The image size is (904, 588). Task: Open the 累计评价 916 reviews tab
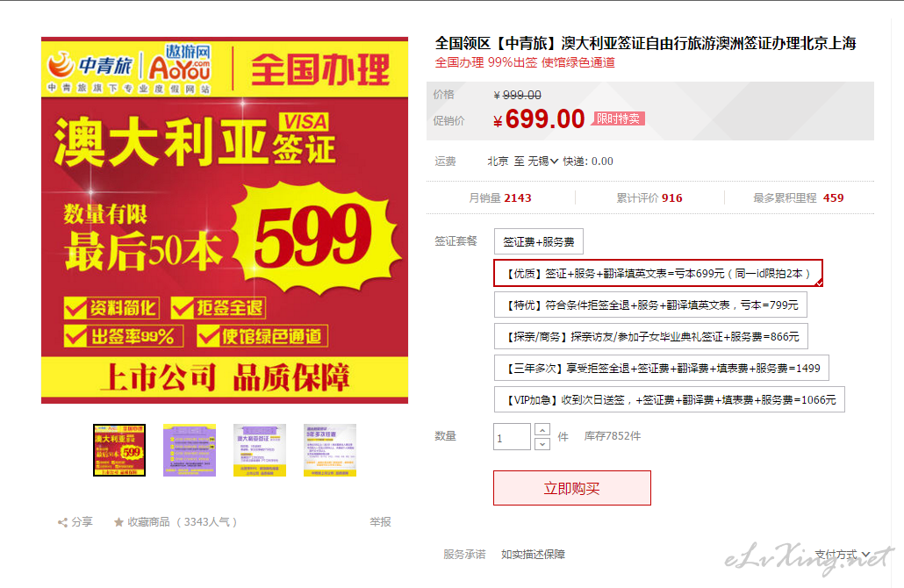pos(649,198)
